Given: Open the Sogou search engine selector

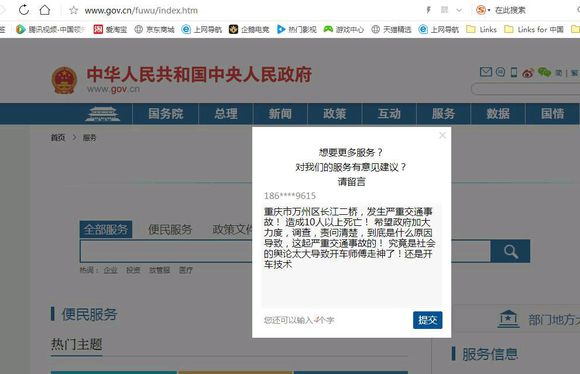Looking at the screenshot, I should tap(483, 10).
